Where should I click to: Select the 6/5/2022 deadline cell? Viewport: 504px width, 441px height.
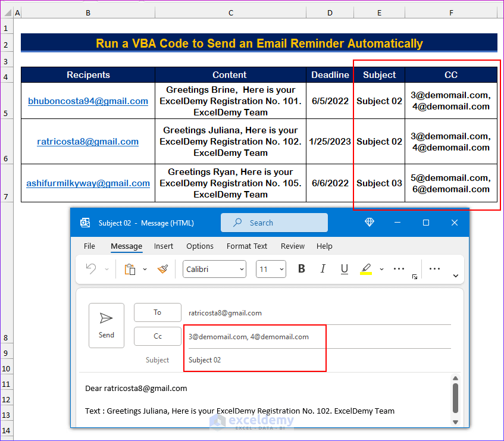pyautogui.click(x=330, y=101)
